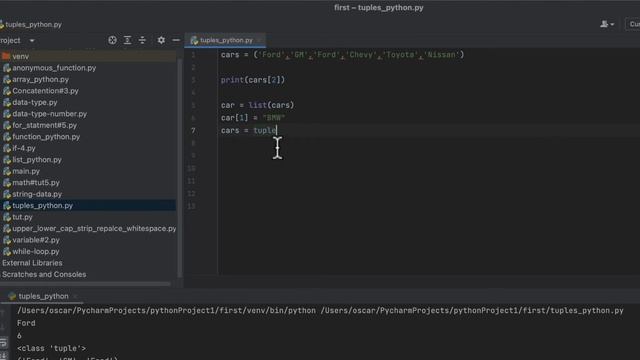Open array_python.py file
This screenshot has width=640, height=360.
40,79
